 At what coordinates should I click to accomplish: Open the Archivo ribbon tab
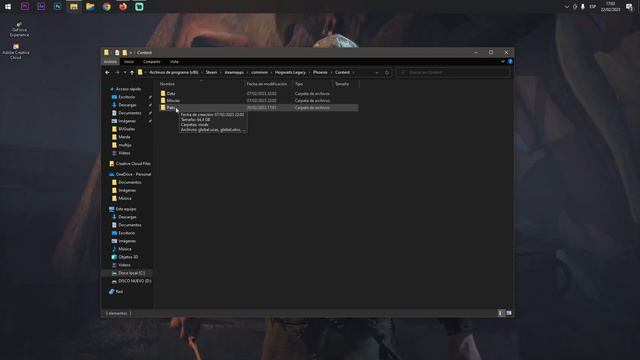(110, 61)
